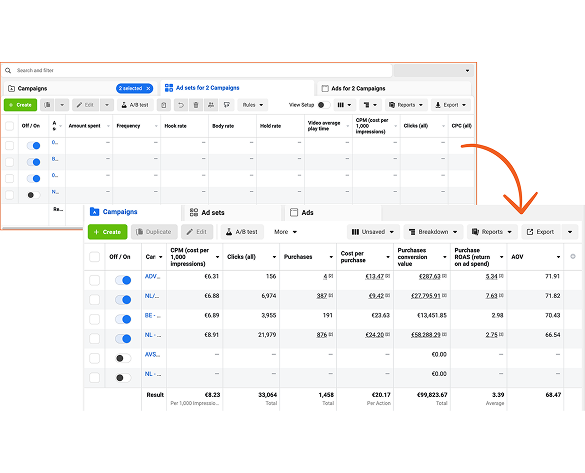Click the Export button in lower toolbar

541,232
